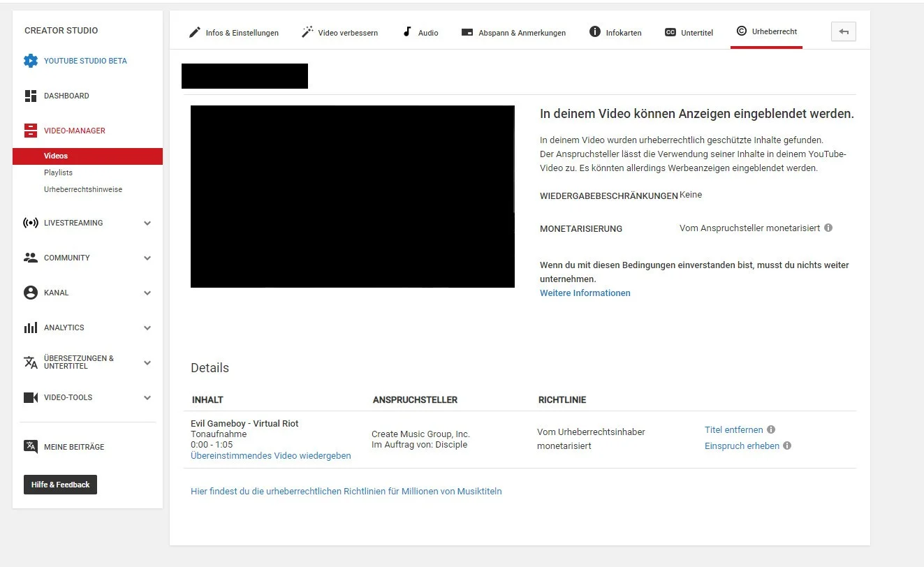This screenshot has height=567, width=924.
Task: Click the Kanal account icon
Action: pos(31,293)
